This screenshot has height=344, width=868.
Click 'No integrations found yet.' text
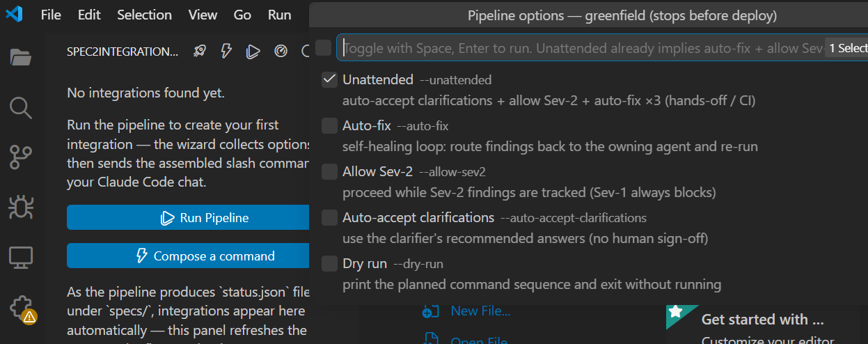tap(146, 93)
